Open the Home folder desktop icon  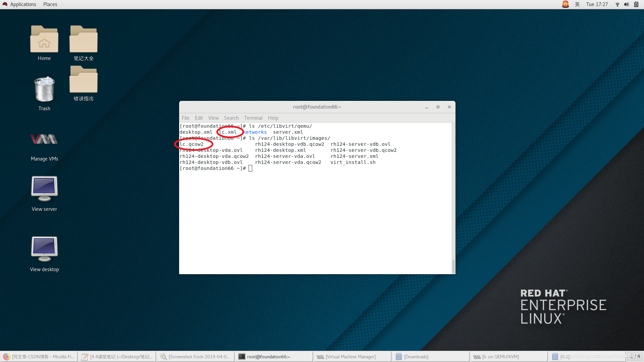[44, 43]
